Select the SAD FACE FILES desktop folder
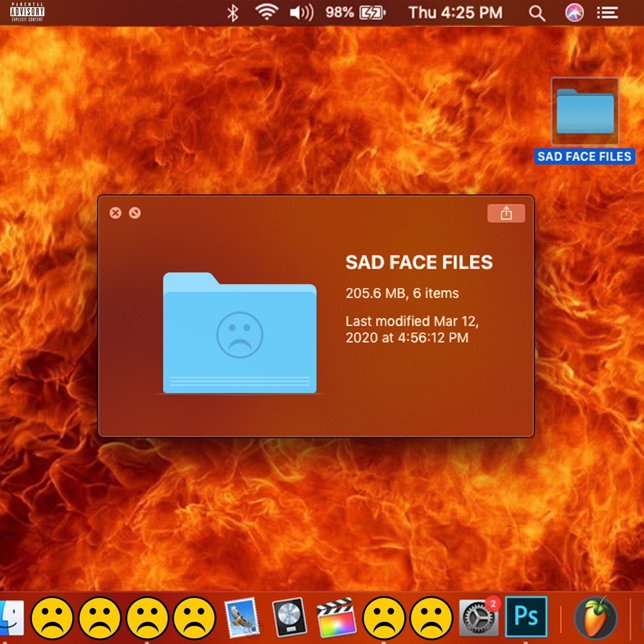Image resolution: width=644 pixels, height=644 pixels. pos(584,113)
